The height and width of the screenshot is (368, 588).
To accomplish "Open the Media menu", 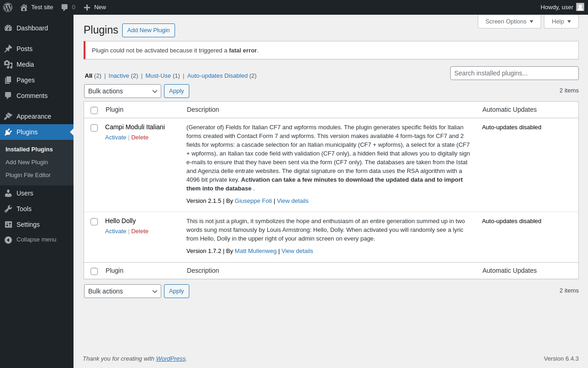I will click(x=37, y=64).
